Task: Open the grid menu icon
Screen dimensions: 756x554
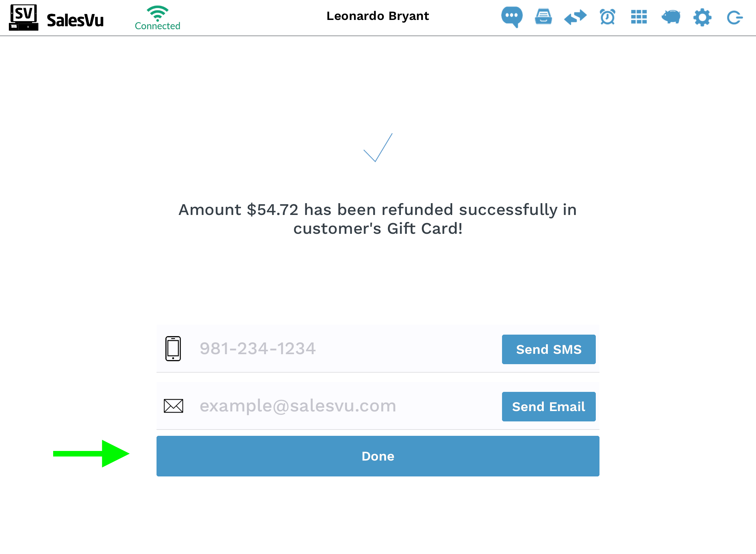Action: [x=639, y=17]
